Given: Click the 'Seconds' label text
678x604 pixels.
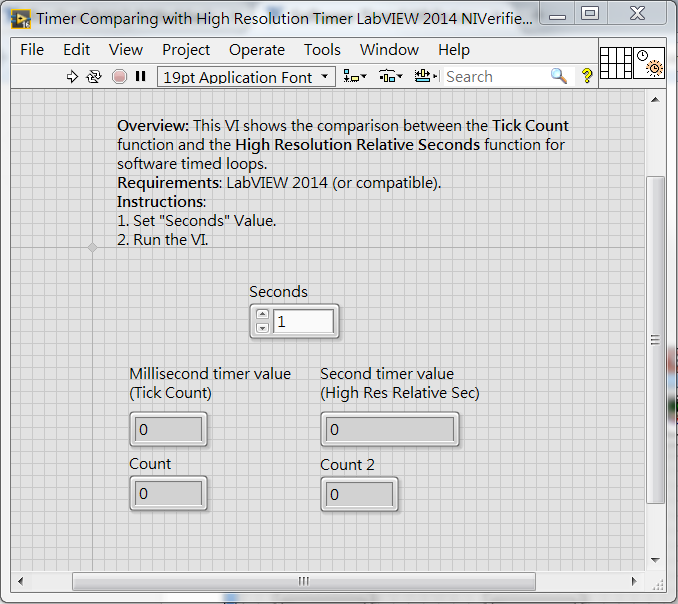Looking at the screenshot, I should click(278, 292).
